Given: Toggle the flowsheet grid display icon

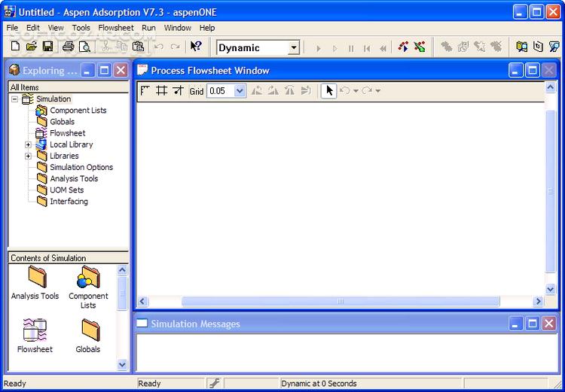Looking at the screenshot, I should 161,91.
